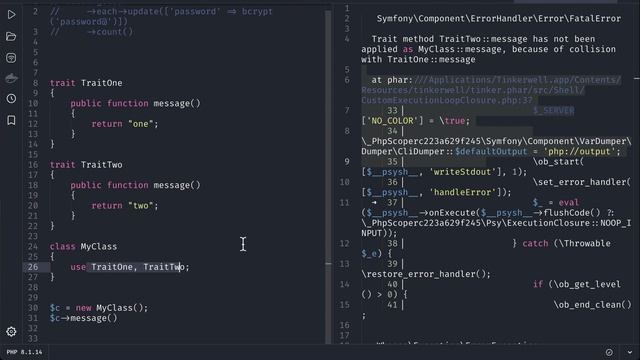
Task: Open the remote SSH connection icon
Action: click(11, 58)
